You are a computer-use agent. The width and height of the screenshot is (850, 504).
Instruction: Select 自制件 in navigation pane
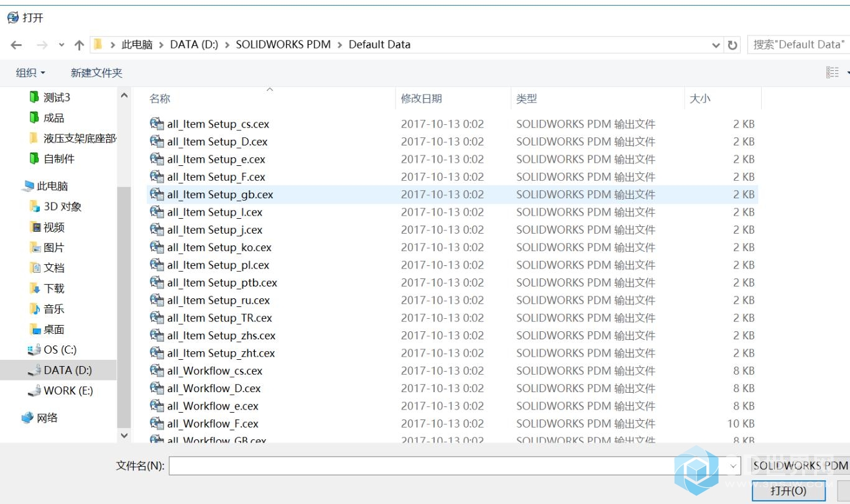pos(58,159)
